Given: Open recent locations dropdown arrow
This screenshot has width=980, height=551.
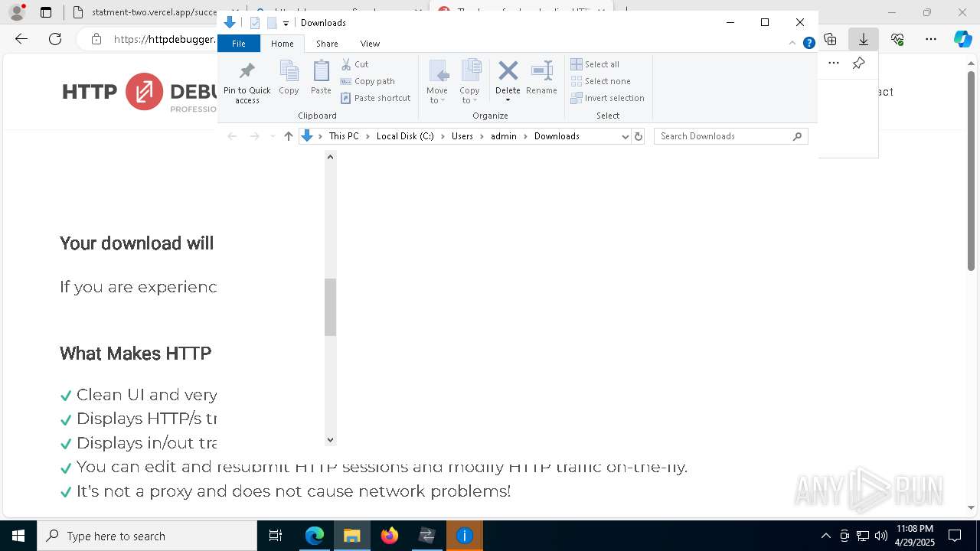Looking at the screenshot, I should (273, 136).
